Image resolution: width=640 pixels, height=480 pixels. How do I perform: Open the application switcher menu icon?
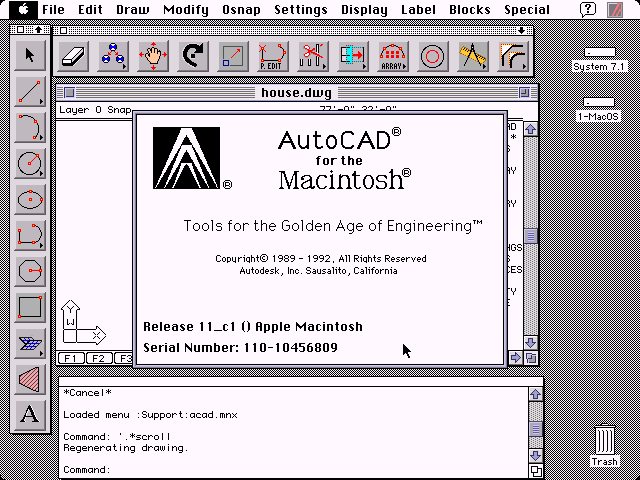616,9
